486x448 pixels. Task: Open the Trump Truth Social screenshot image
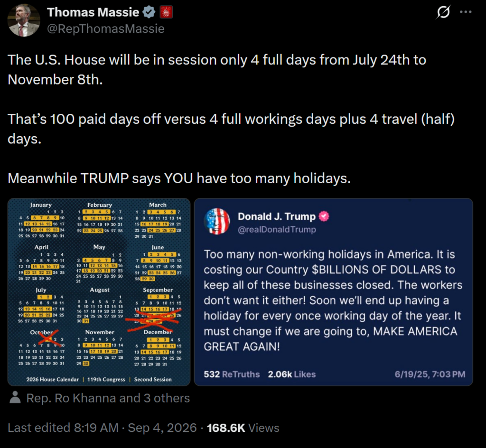click(334, 292)
